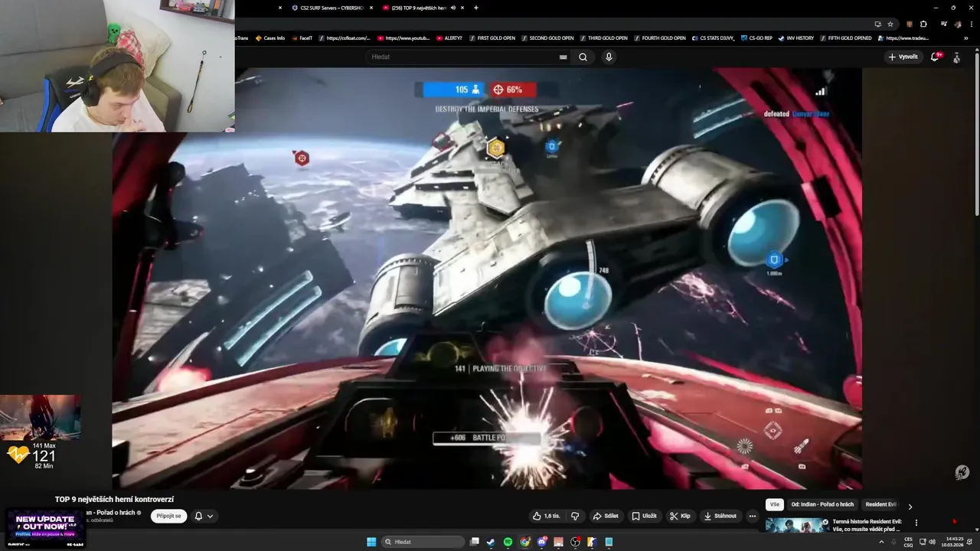Open more actions three-dot menu under video
The image size is (980, 551).
tap(753, 516)
